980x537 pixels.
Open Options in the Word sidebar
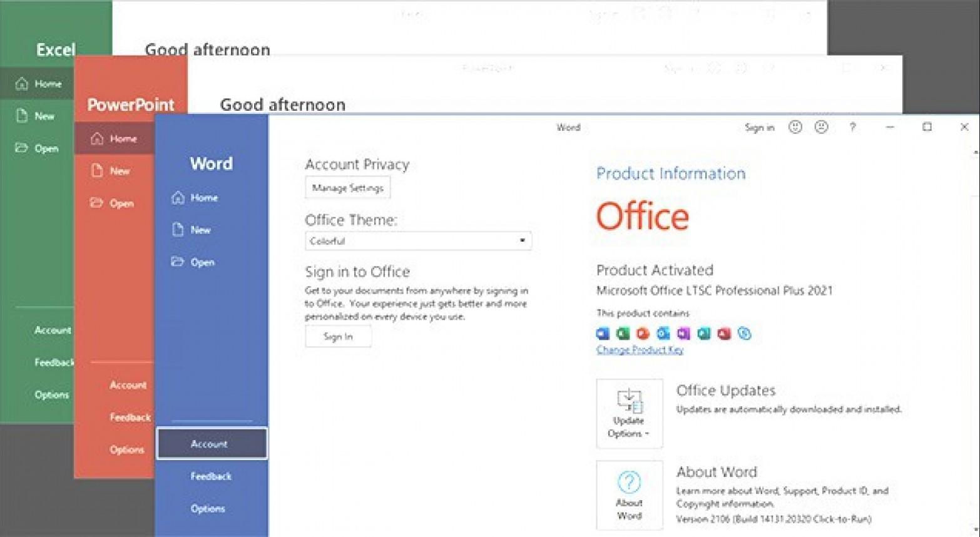[208, 509]
